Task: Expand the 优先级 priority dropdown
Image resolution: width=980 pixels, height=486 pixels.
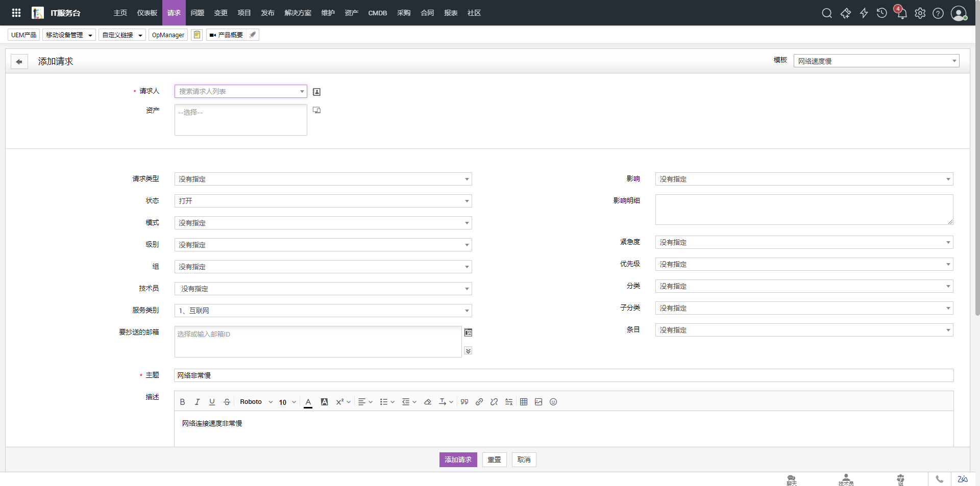Action: pos(803,264)
